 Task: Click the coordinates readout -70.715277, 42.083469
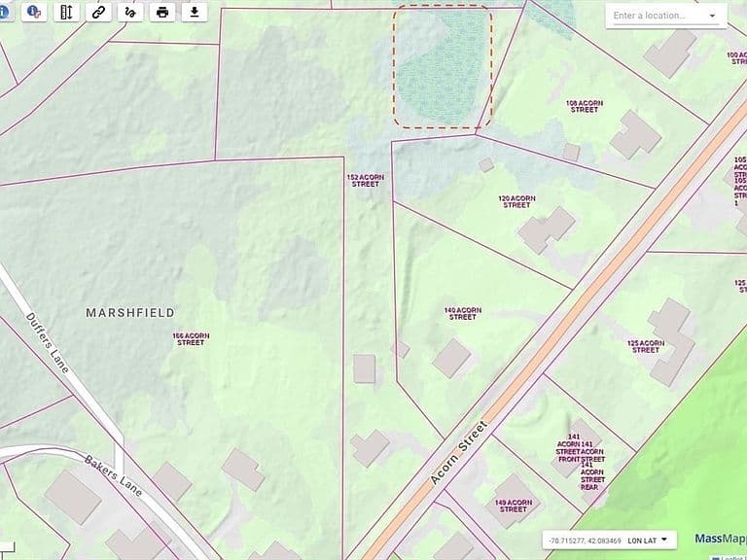click(x=585, y=541)
